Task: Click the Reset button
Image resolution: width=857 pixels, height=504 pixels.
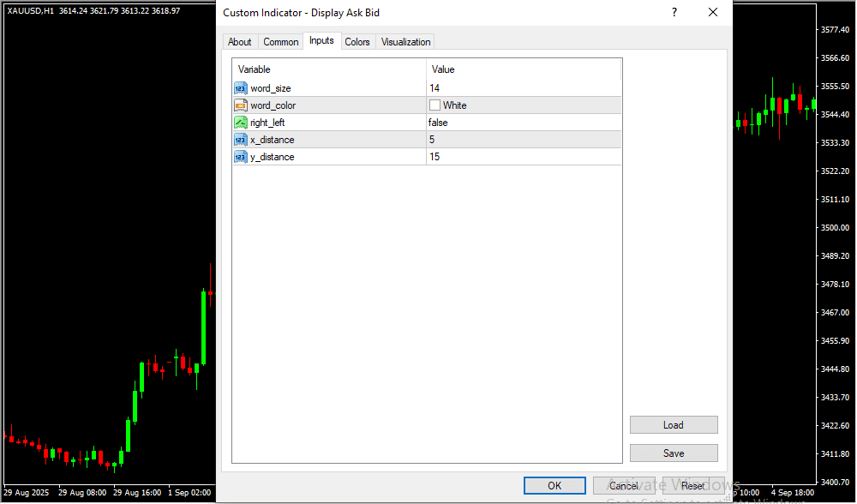Action: point(693,486)
